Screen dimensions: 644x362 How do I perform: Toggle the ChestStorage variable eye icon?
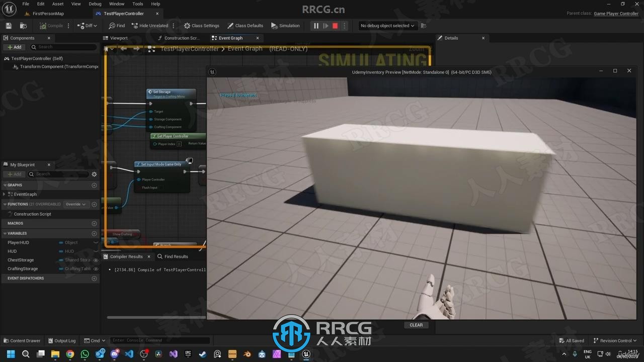[96, 260]
